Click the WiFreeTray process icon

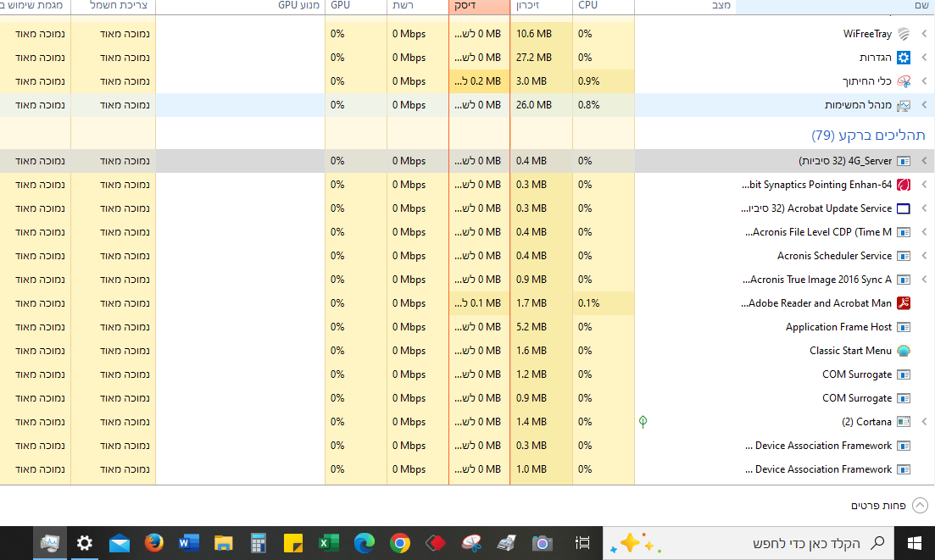coord(904,34)
